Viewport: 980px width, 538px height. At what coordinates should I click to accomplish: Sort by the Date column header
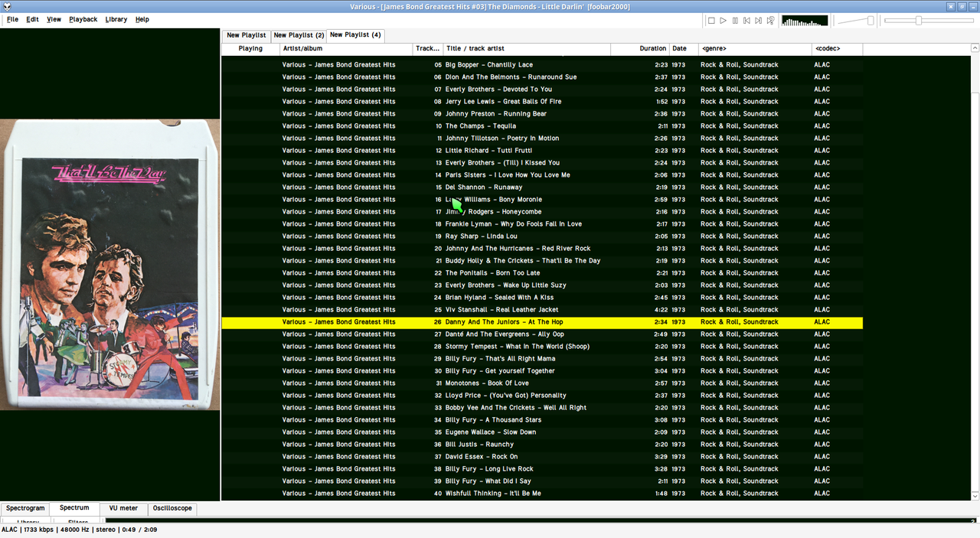click(x=684, y=48)
